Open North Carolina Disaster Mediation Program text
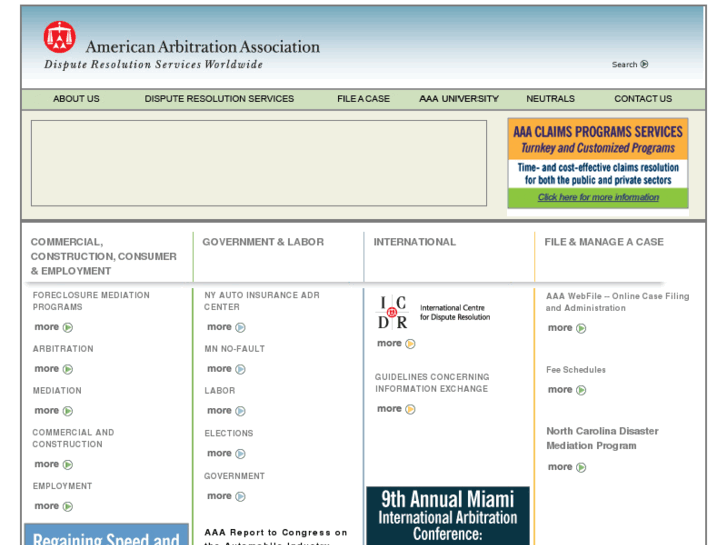727x545 pixels. 602,438
